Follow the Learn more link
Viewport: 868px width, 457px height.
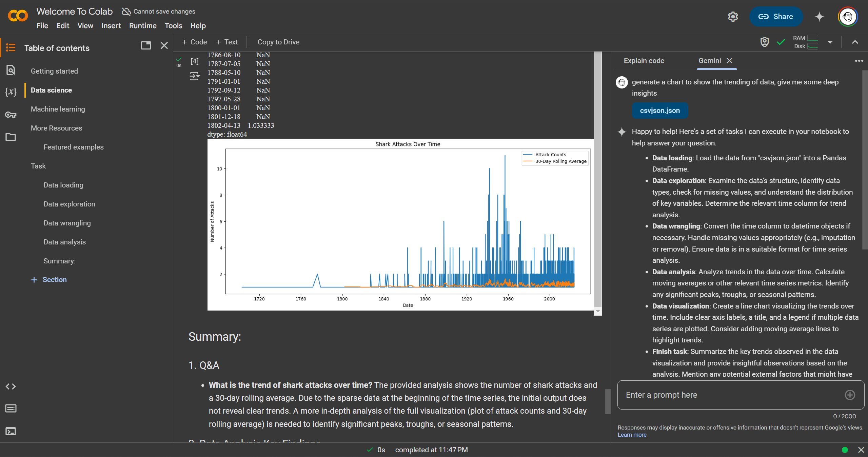[632, 435]
